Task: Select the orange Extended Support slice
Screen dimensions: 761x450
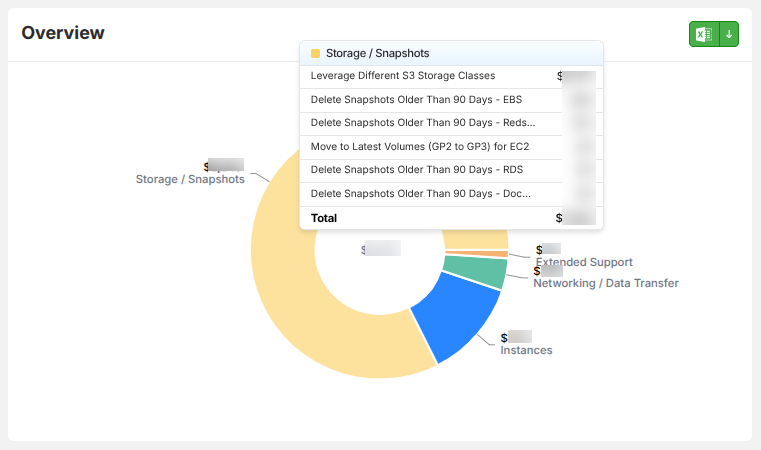Action: pyautogui.click(x=478, y=254)
